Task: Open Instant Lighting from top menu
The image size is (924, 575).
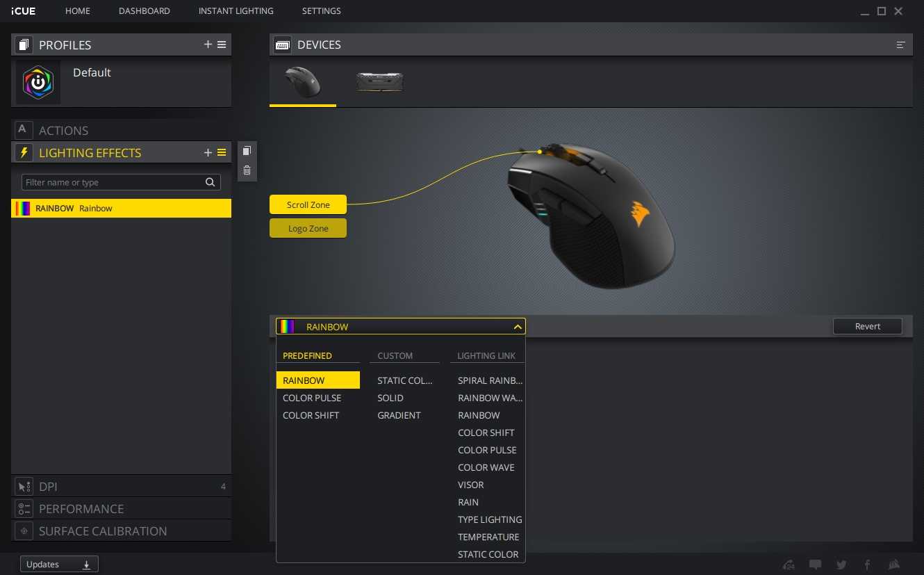Action: pos(236,11)
